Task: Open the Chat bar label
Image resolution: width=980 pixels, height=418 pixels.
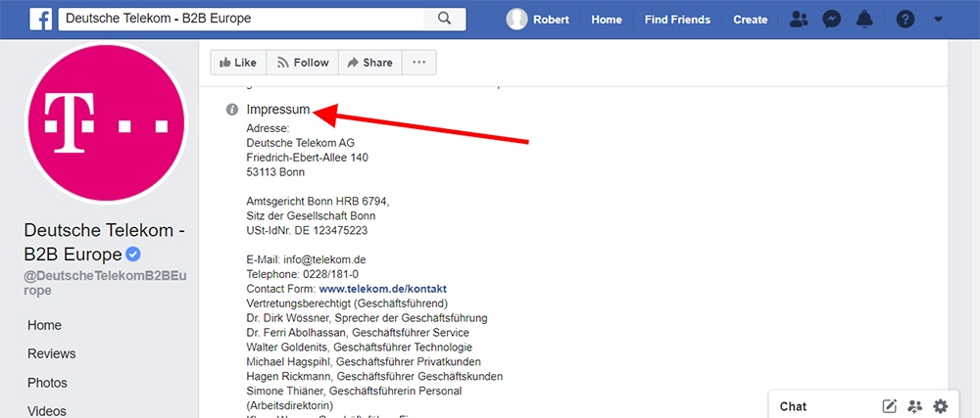Action: pyautogui.click(x=793, y=407)
